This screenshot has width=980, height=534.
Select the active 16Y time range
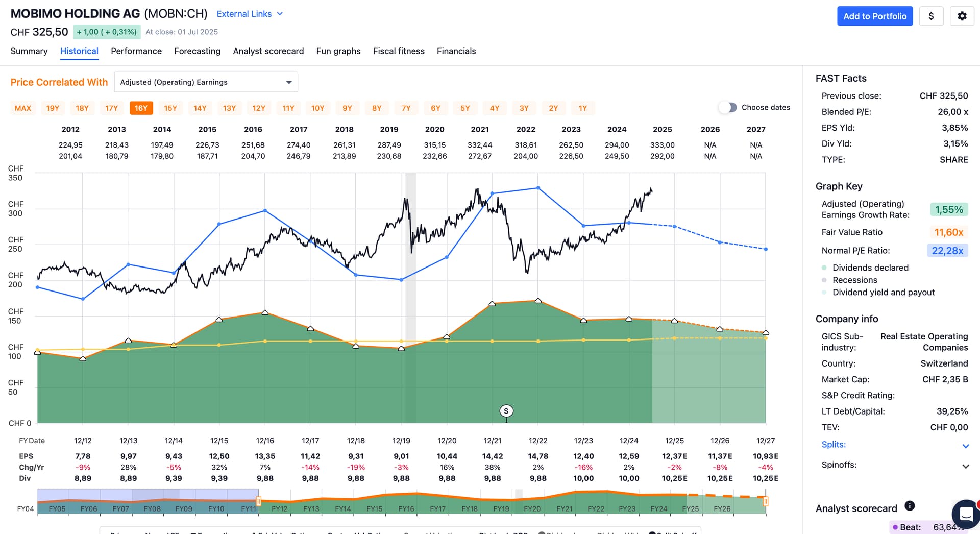click(x=141, y=108)
